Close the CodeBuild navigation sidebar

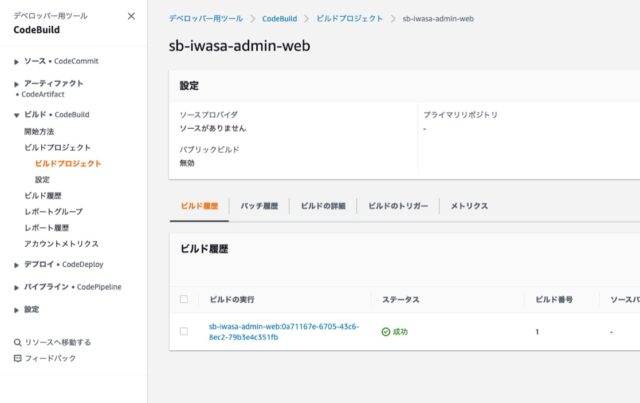[x=131, y=16]
